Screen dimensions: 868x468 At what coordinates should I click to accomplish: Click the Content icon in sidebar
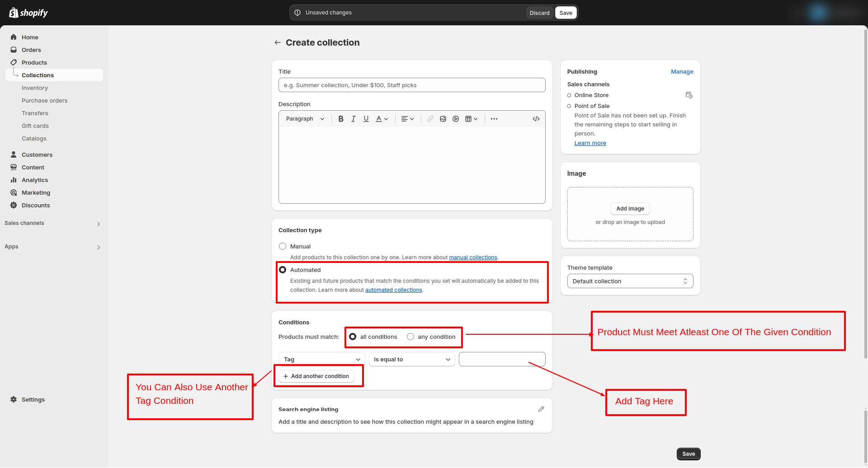click(x=14, y=167)
